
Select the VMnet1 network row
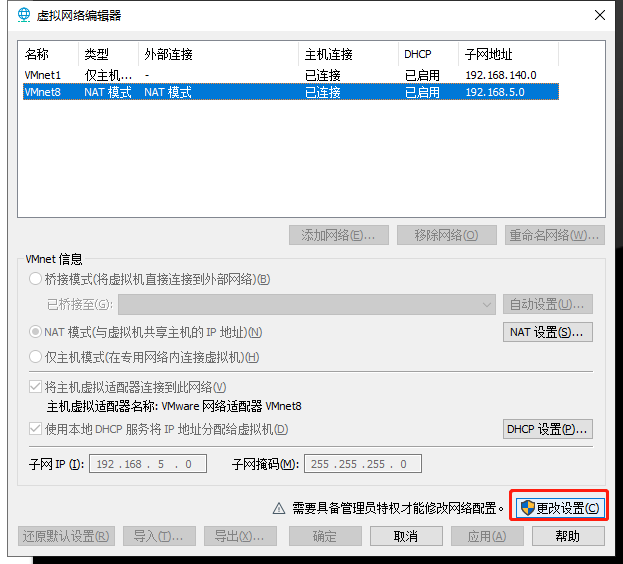click(x=291, y=75)
